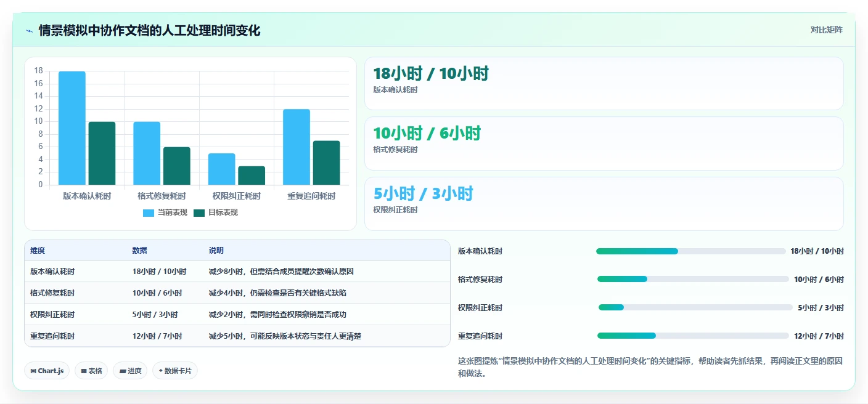Open the 18小时 / 10小时 data card

(604, 83)
